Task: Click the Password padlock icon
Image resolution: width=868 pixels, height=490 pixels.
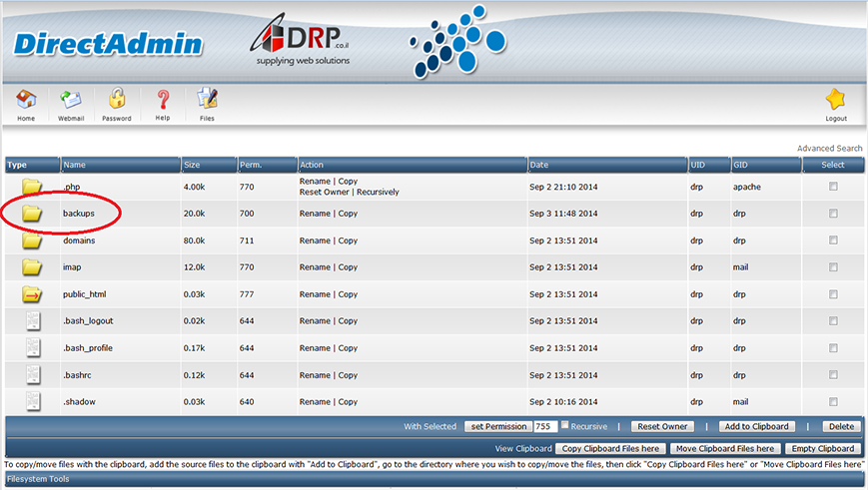Action: [x=117, y=100]
